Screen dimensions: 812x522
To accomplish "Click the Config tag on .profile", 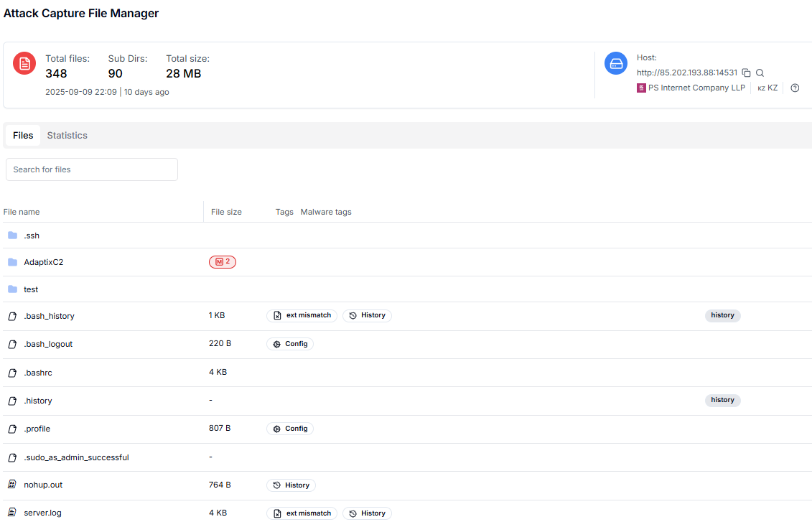I will (x=290, y=429).
